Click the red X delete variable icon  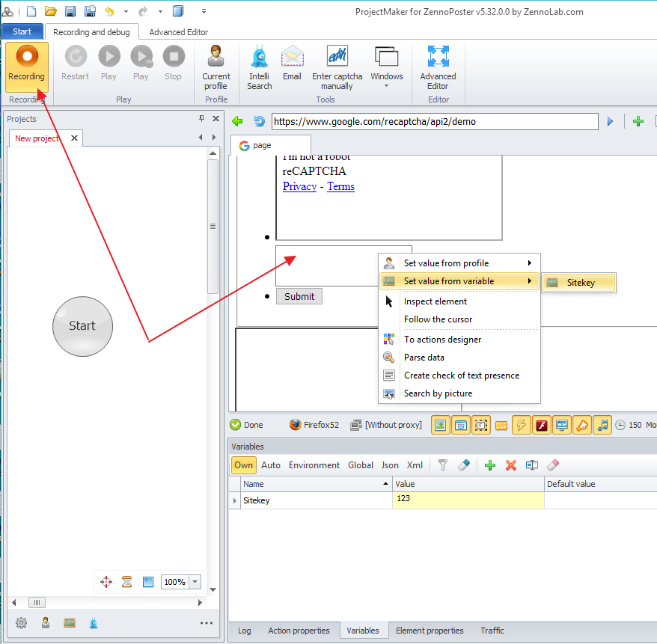tap(511, 465)
